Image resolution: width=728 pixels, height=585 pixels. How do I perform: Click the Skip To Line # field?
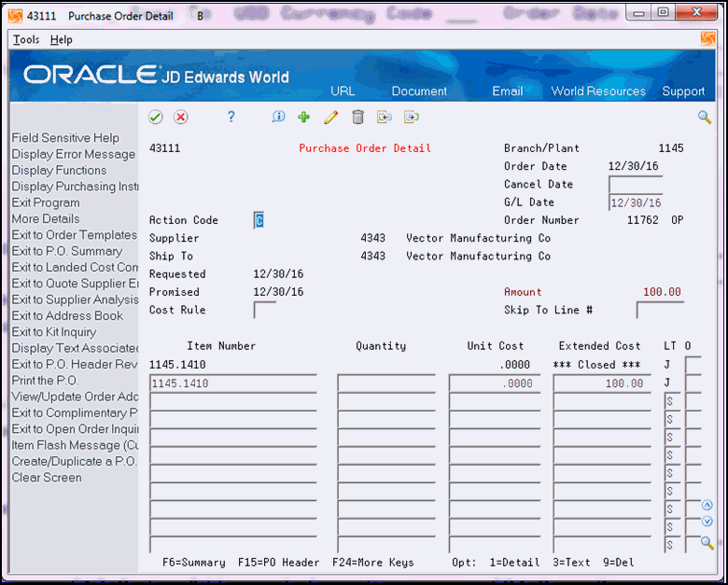pyautogui.click(x=660, y=310)
